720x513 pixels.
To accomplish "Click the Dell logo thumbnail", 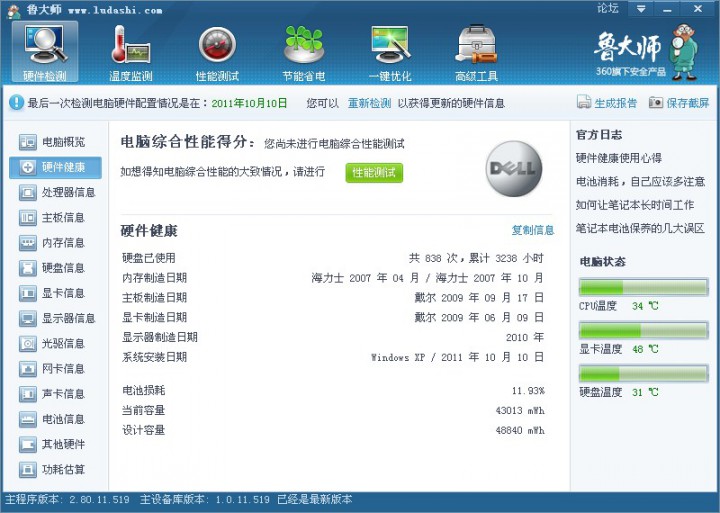I will 514,167.
